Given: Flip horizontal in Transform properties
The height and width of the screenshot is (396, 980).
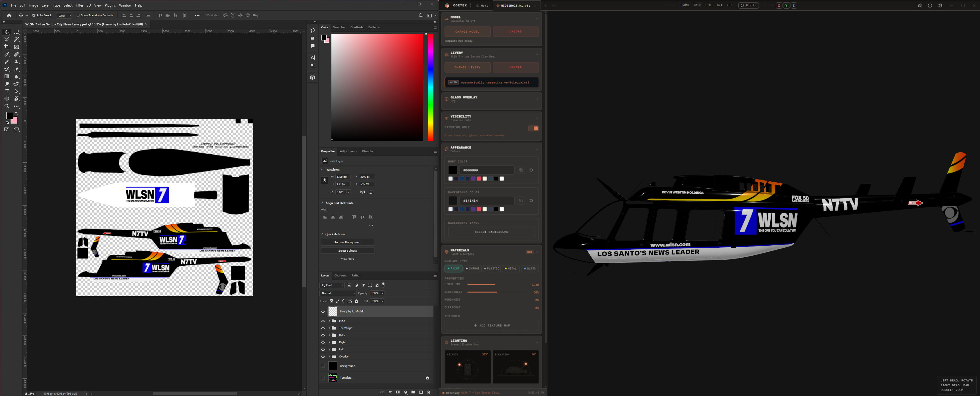Looking at the screenshot, I should pos(362,192).
